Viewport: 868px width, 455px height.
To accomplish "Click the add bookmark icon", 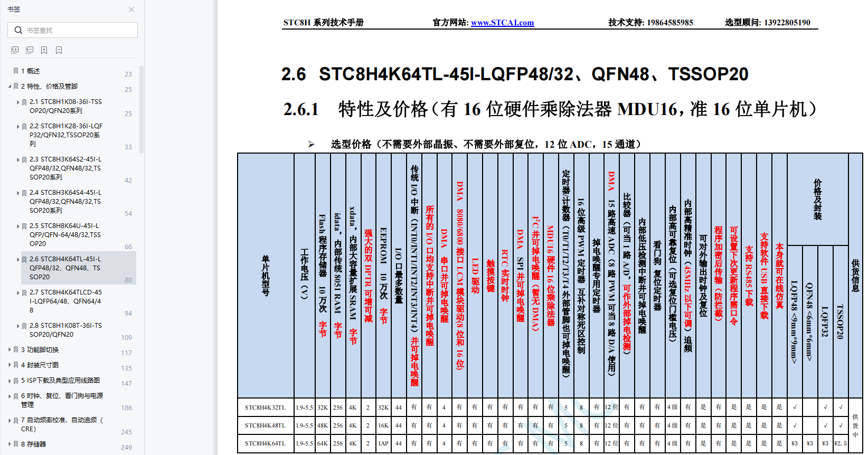I will point(44,50).
